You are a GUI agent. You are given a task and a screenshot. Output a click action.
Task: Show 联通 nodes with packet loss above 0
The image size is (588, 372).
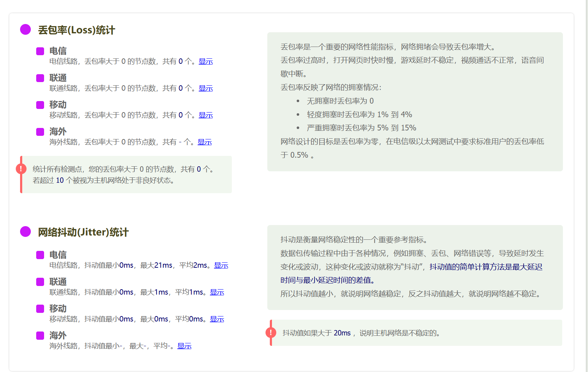[206, 89]
